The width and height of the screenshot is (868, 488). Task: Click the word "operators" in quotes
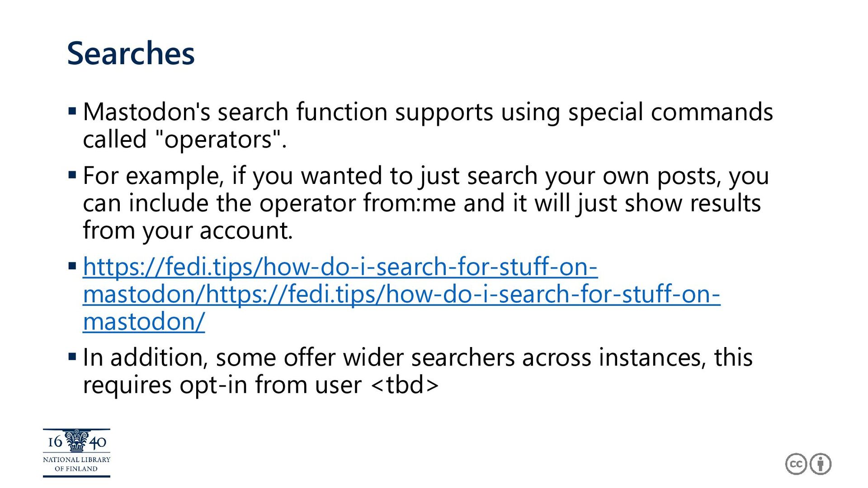click(x=217, y=139)
